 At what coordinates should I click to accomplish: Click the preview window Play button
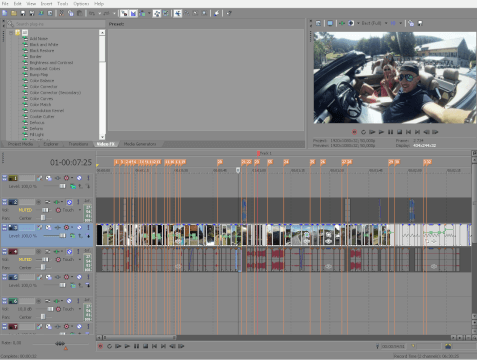[381, 132]
